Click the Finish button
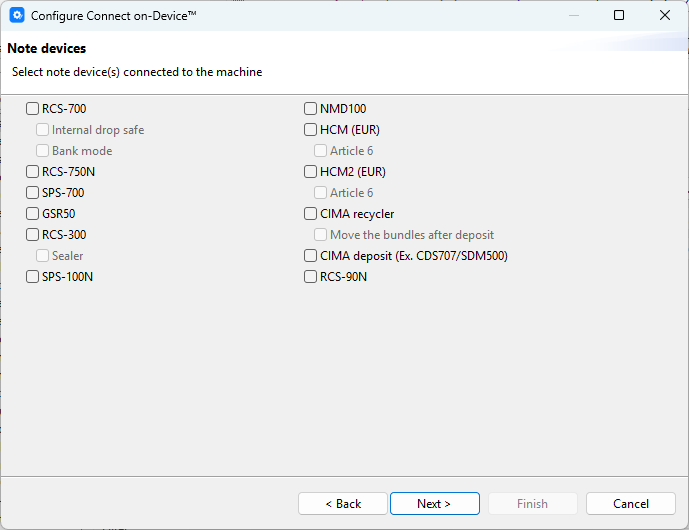 point(533,504)
